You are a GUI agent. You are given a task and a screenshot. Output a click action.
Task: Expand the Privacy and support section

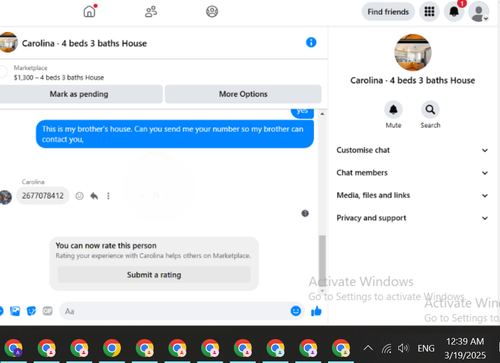coord(412,218)
